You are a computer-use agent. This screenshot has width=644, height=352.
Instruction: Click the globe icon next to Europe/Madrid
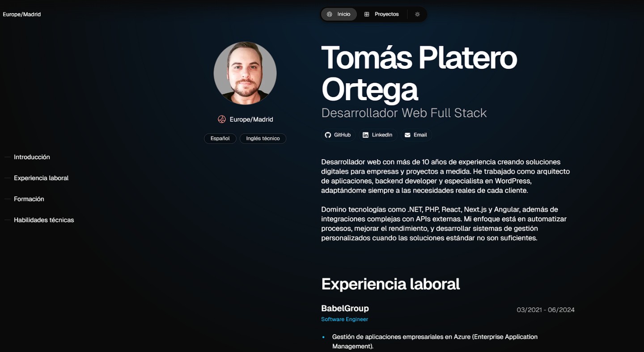pos(221,119)
